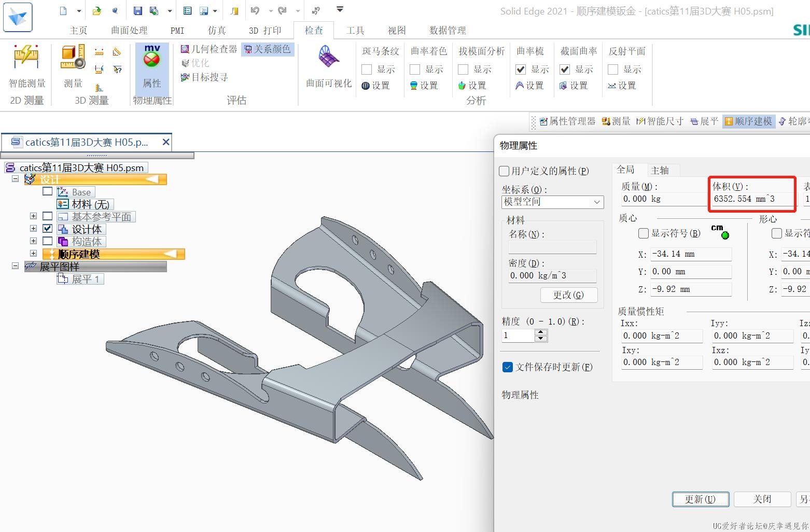This screenshot has height=532, width=810.
Task: Click the 更新 button
Action: point(701,499)
